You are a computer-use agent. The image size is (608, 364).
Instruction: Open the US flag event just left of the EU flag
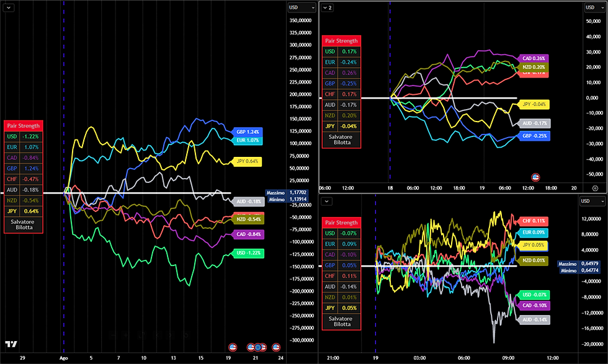[251, 347]
